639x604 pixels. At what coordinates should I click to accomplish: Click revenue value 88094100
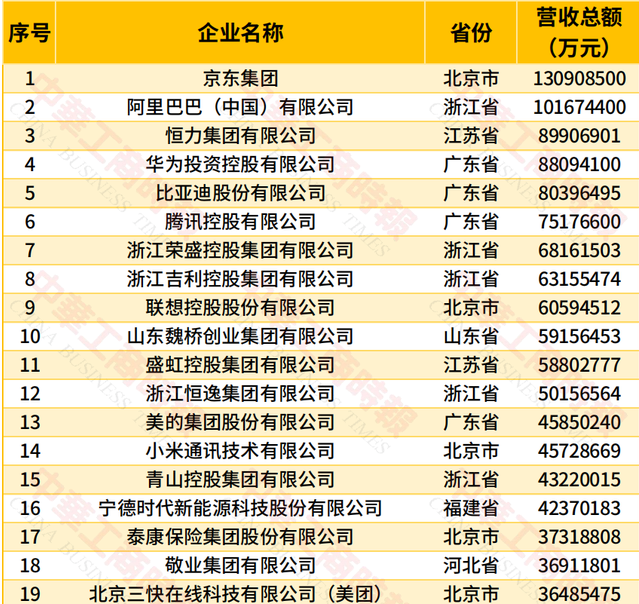pos(580,164)
